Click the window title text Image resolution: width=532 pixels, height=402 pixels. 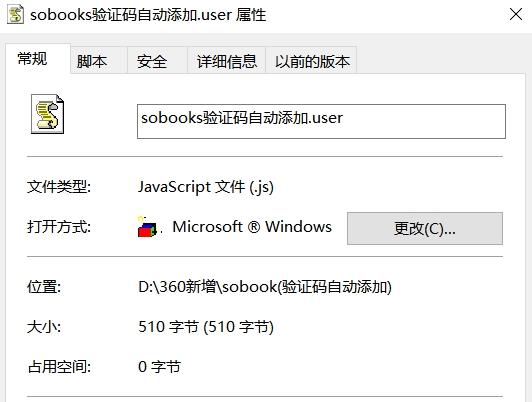(x=148, y=15)
